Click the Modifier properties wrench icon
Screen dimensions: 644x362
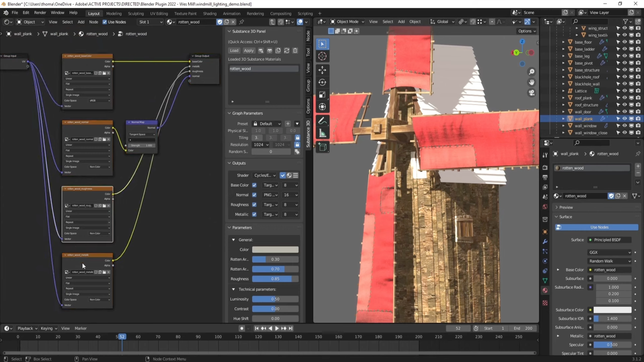pyautogui.click(x=545, y=242)
